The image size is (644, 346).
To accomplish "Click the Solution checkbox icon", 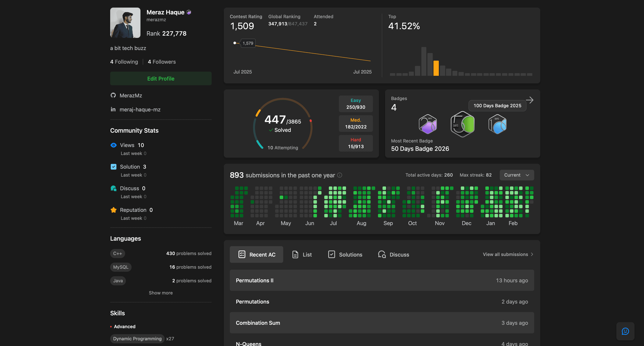I will pyautogui.click(x=114, y=167).
